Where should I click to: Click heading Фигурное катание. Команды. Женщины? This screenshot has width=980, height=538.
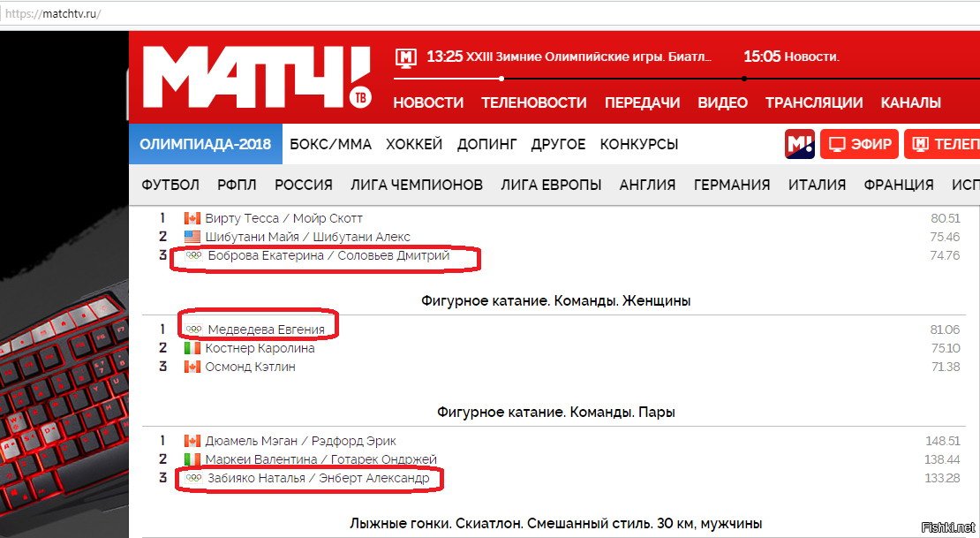pos(555,301)
